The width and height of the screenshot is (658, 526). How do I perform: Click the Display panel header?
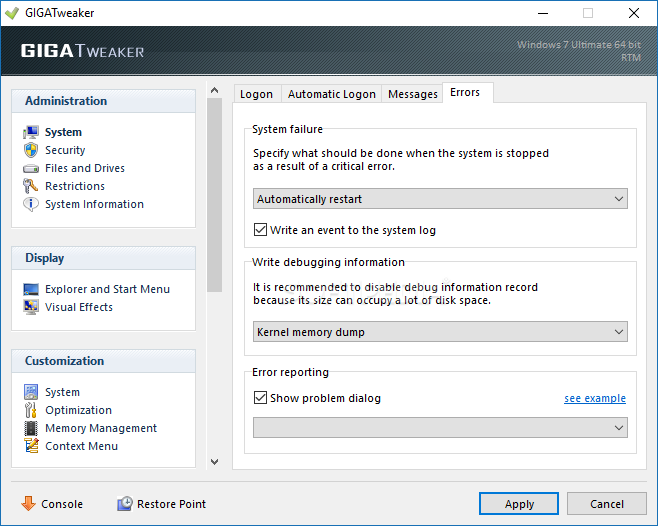coord(104,258)
